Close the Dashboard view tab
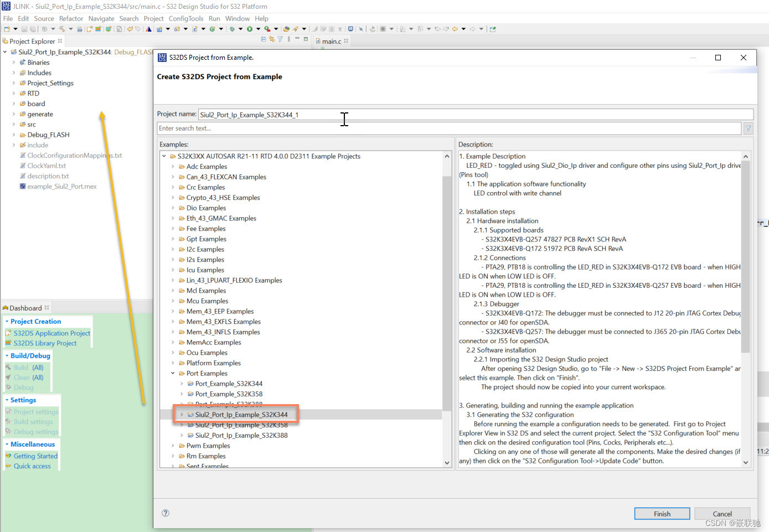Image resolution: width=769 pixels, height=532 pixels. (x=47, y=308)
